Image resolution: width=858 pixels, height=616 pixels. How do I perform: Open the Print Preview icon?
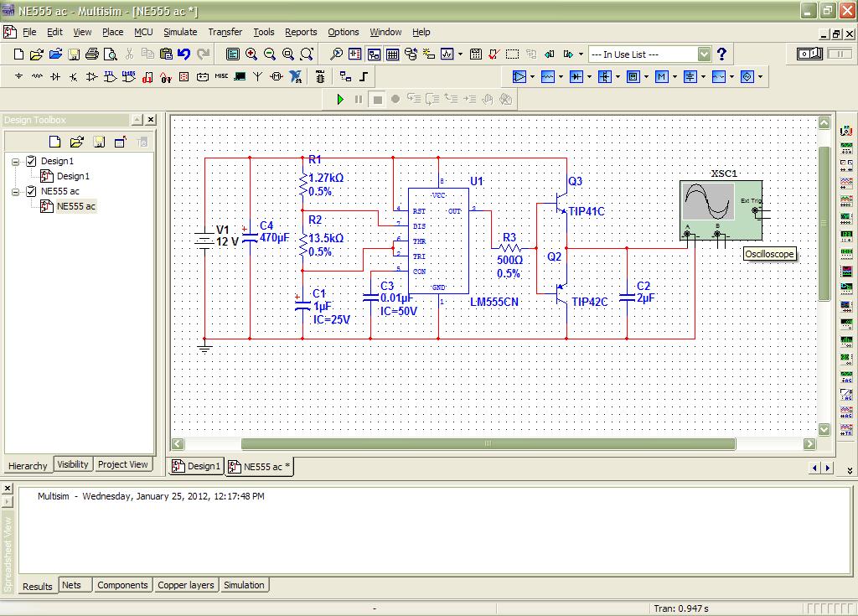[110, 54]
